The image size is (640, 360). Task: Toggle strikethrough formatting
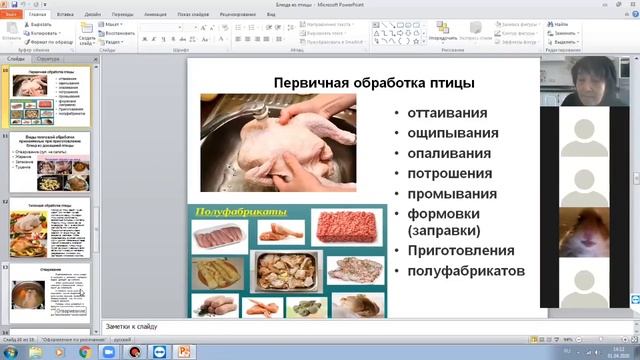click(182, 39)
